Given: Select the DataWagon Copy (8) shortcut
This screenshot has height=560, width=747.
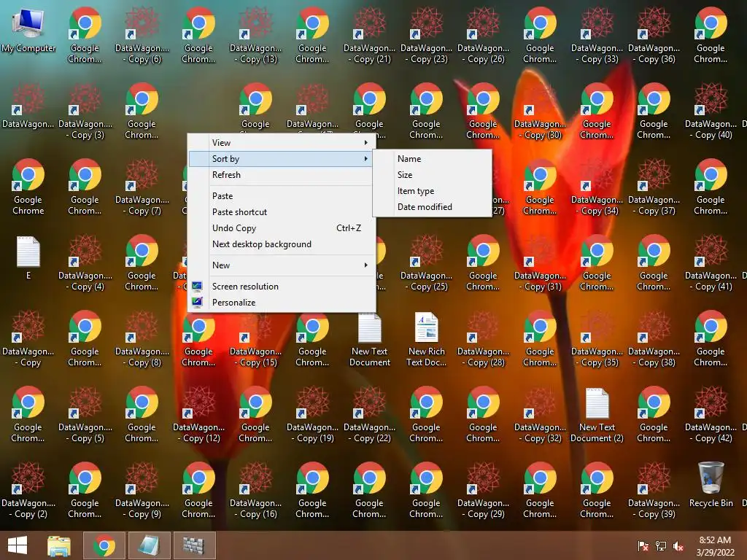Looking at the screenshot, I should 142,339.
